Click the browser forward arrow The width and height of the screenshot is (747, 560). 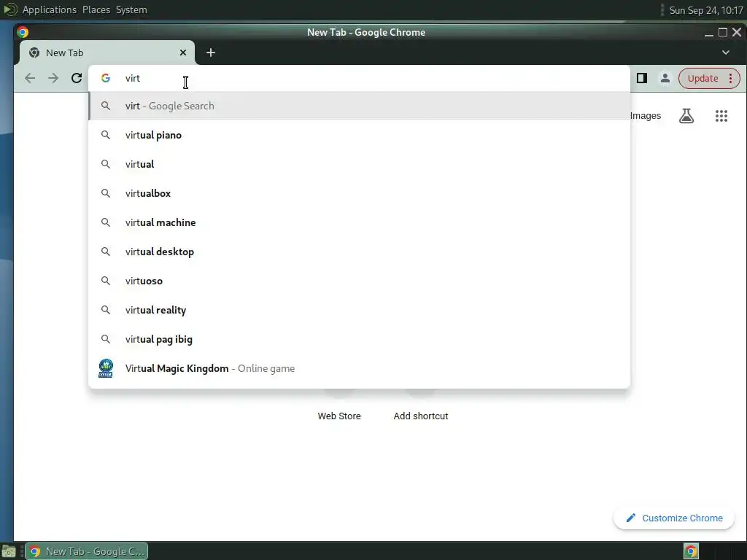click(x=53, y=78)
